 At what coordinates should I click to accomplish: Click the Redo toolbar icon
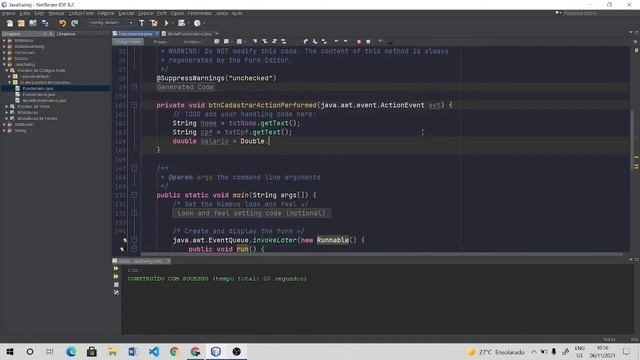pyautogui.click(x=74, y=23)
